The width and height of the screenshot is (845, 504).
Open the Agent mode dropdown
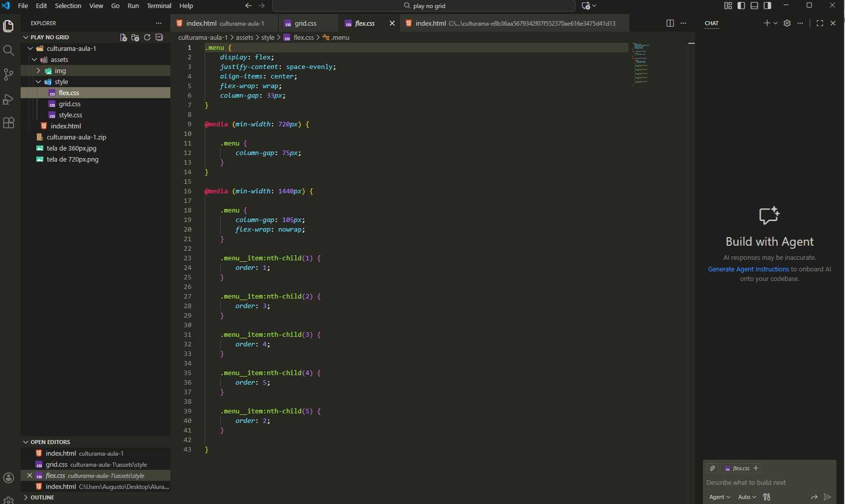(x=720, y=496)
